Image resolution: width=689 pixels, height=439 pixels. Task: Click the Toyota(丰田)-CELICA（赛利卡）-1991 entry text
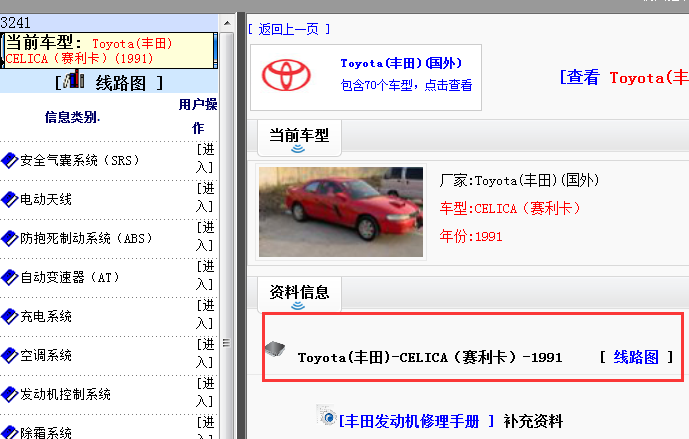tap(430, 357)
